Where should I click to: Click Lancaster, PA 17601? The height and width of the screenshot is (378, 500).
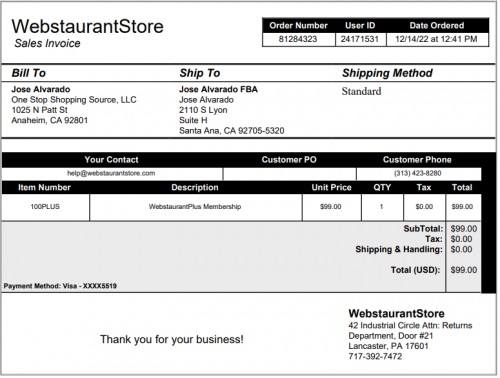pyautogui.click(x=388, y=346)
